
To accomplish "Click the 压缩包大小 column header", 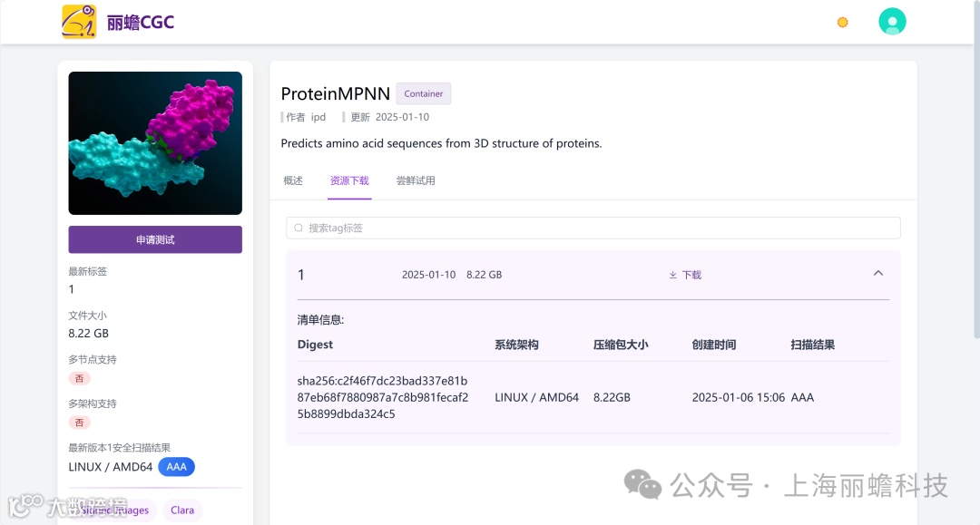I will point(621,345).
